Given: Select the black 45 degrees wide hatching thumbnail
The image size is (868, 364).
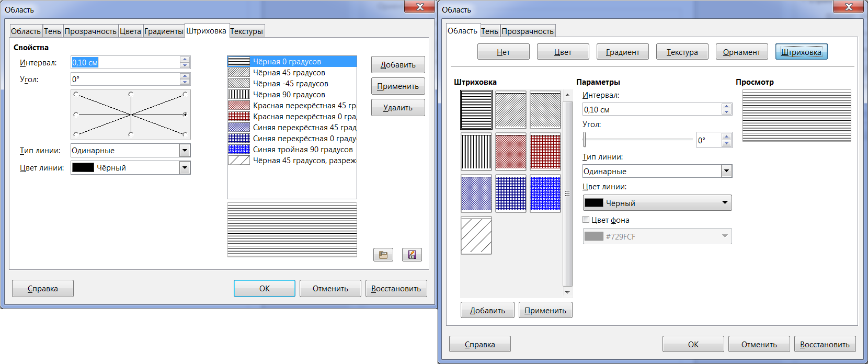Looking at the screenshot, I should (x=476, y=236).
